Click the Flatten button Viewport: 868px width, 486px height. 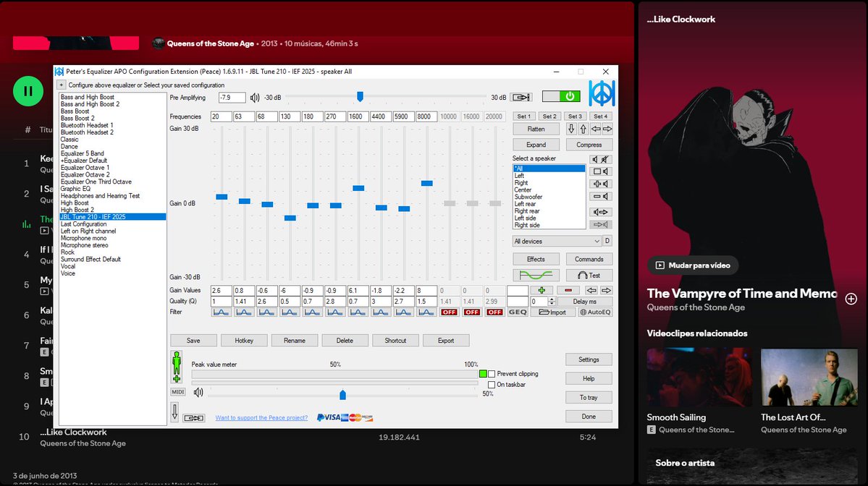point(536,129)
